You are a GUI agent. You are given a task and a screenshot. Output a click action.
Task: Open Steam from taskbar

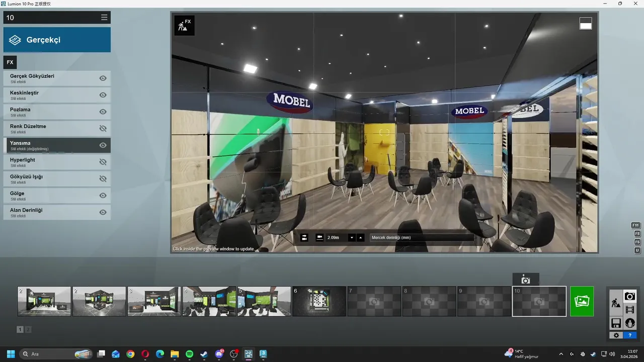[x=204, y=354]
